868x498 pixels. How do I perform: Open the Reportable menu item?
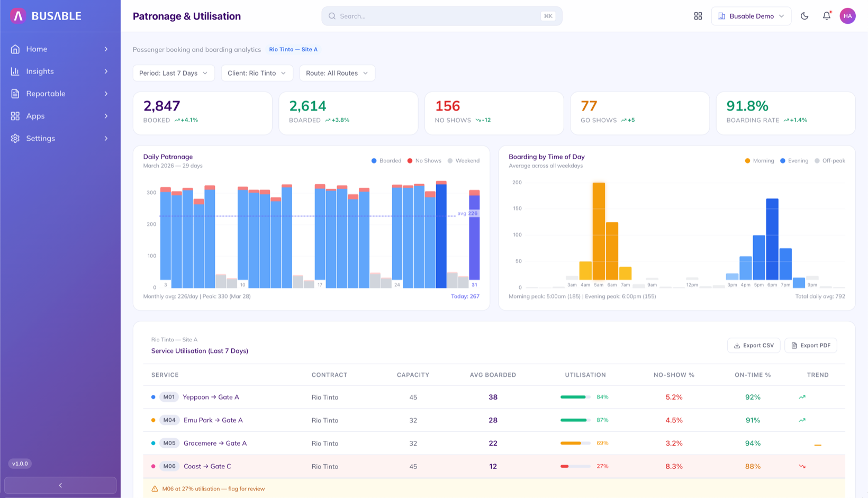point(60,94)
